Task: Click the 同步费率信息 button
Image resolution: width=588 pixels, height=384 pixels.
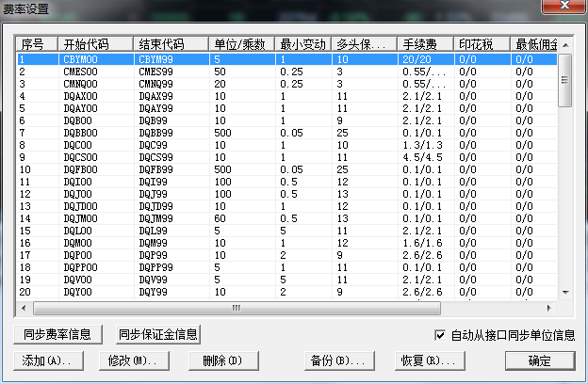Action: click(x=57, y=334)
